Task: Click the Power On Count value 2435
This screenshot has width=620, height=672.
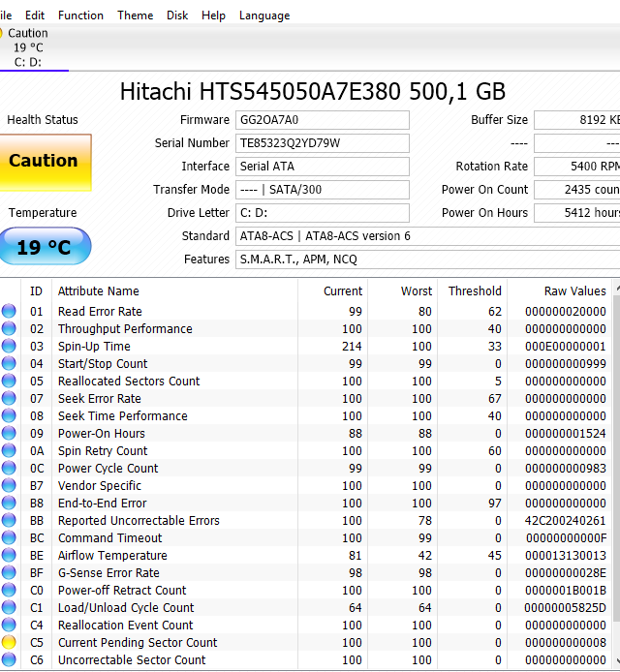Action: [576, 190]
